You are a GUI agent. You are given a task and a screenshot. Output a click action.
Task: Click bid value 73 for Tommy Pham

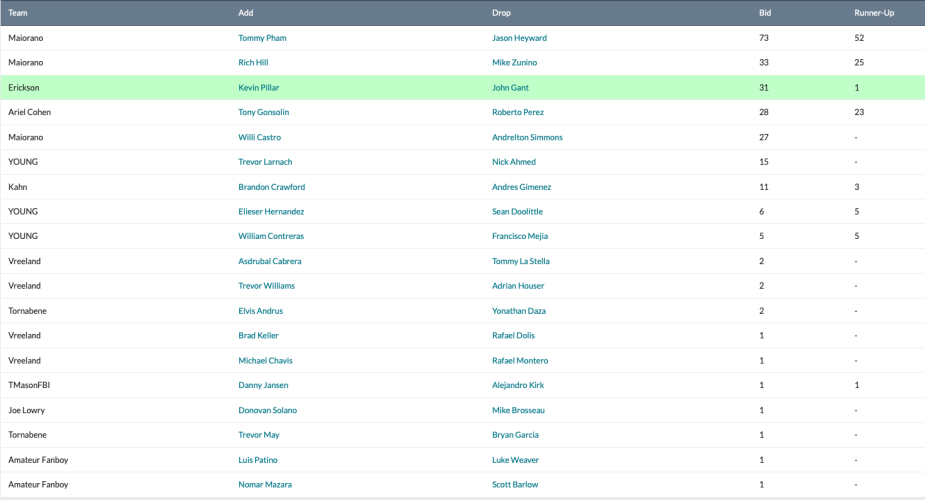pyautogui.click(x=764, y=38)
